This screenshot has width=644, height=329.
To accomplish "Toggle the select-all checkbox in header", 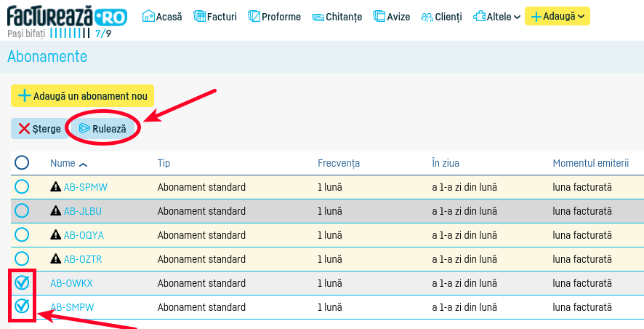I will 22,163.
